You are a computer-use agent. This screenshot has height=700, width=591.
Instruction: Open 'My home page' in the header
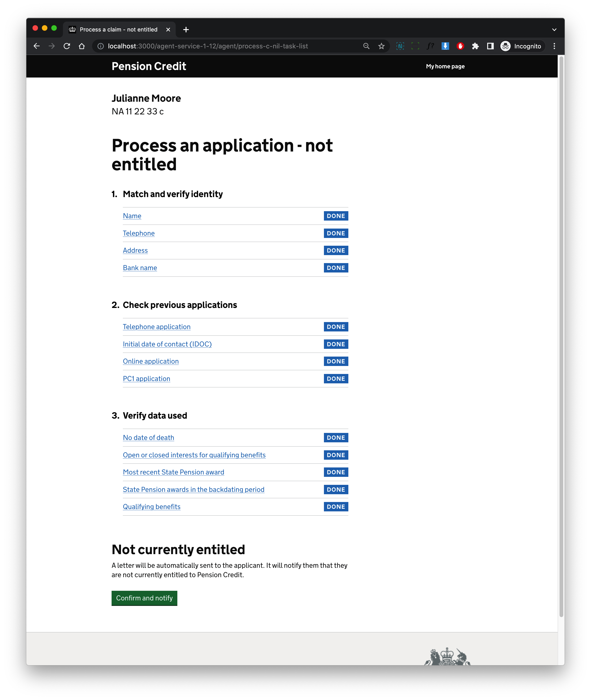[445, 66]
